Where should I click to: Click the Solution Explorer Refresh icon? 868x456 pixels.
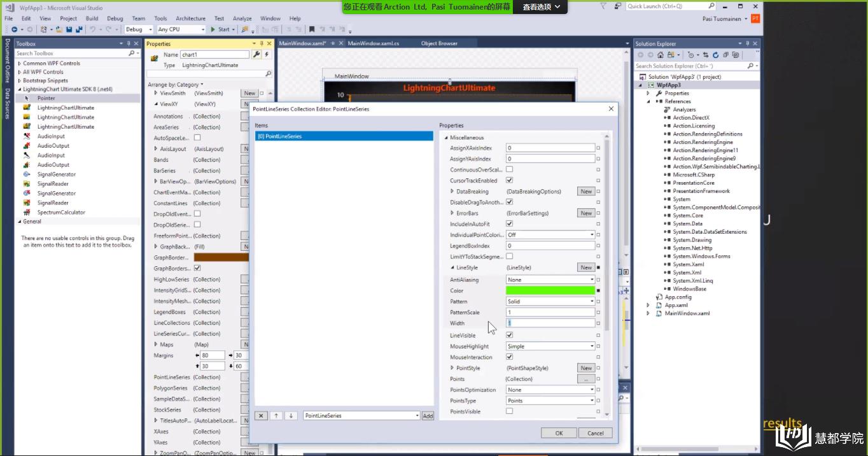[x=716, y=55]
